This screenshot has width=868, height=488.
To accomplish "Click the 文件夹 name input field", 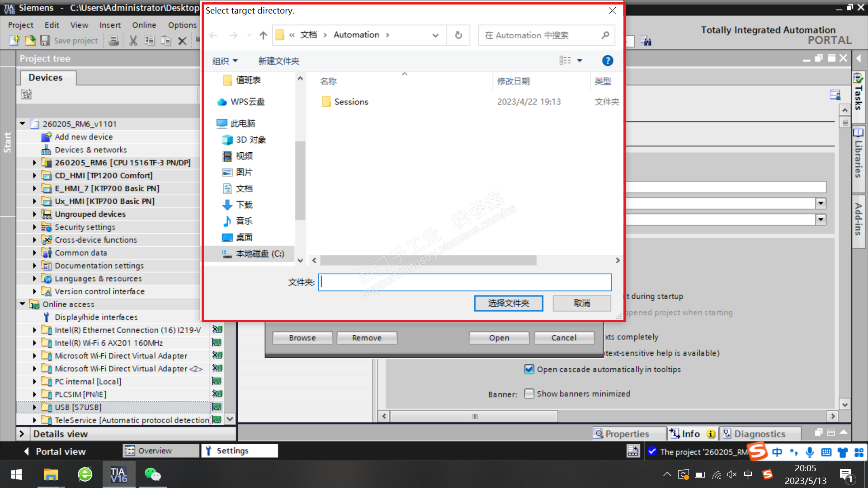I will click(465, 282).
